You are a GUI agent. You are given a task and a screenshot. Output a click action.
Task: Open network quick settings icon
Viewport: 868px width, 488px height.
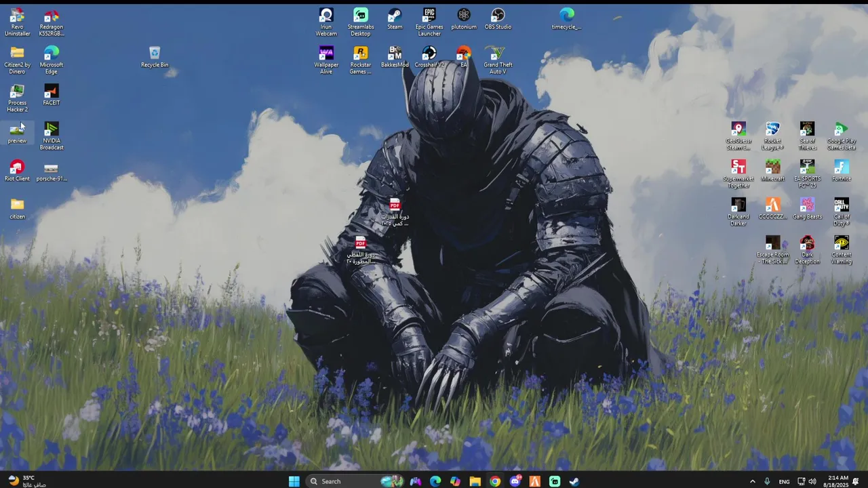(x=801, y=481)
